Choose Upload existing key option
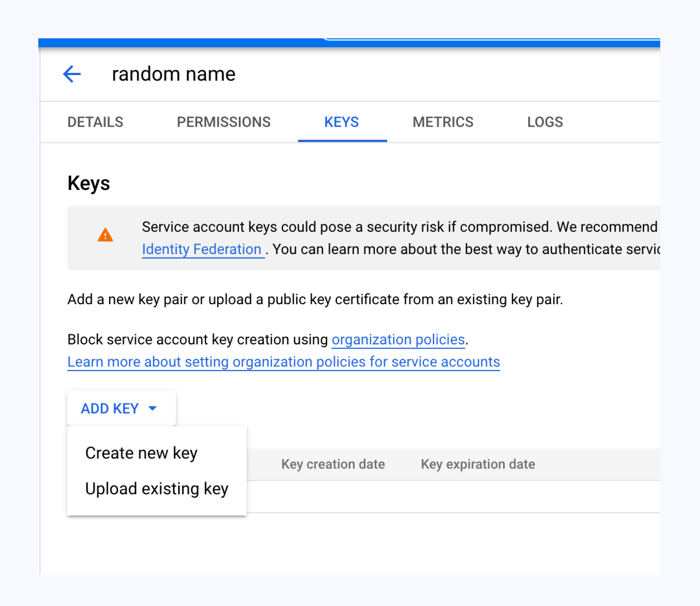The width and height of the screenshot is (700, 606). click(157, 489)
